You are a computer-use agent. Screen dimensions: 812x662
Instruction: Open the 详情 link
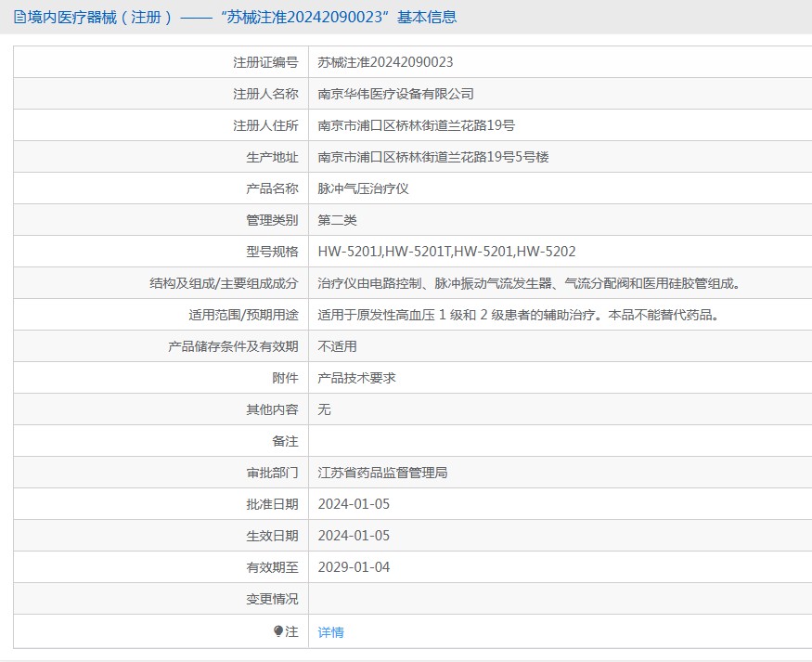coord(330,632)
